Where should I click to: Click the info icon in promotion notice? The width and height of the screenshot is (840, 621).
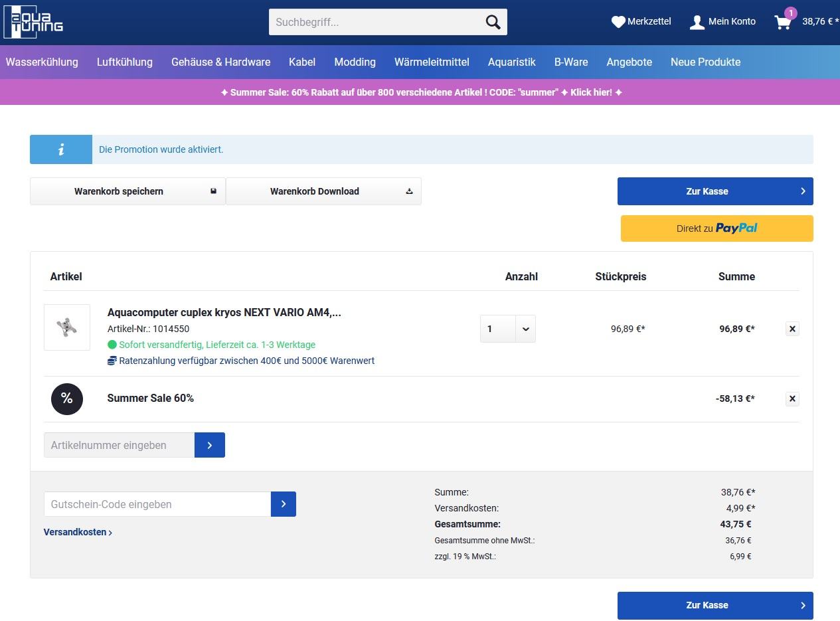tap(61, 149)
